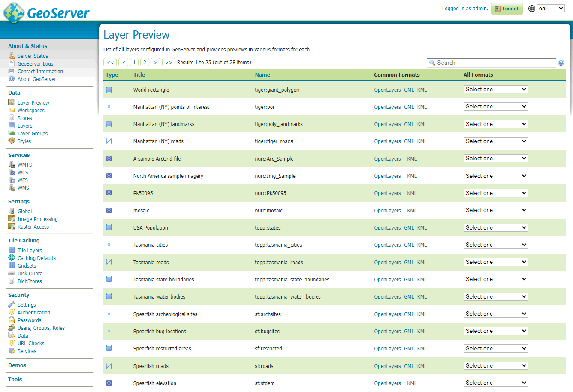Open the Contact Information page
Image resolution: width=573 pixels, height=392 pixels.
[x=40, y=71]
